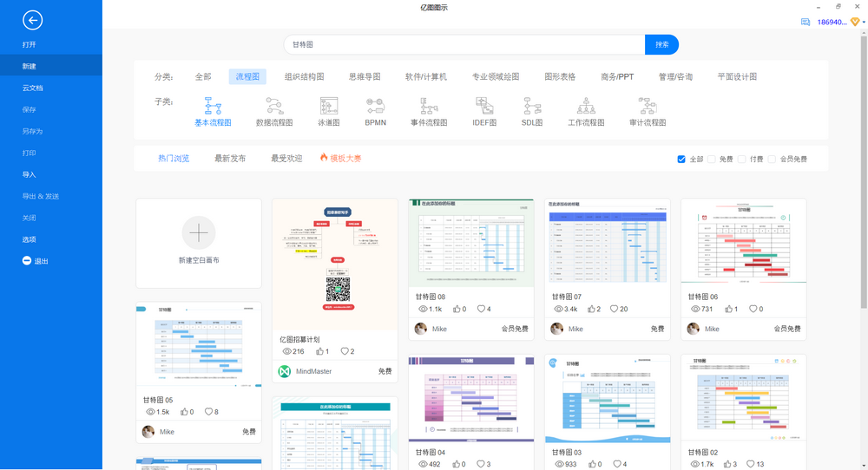868x470 pixels.
Task: Select the SDL图 icon
Action: (532, 107)
